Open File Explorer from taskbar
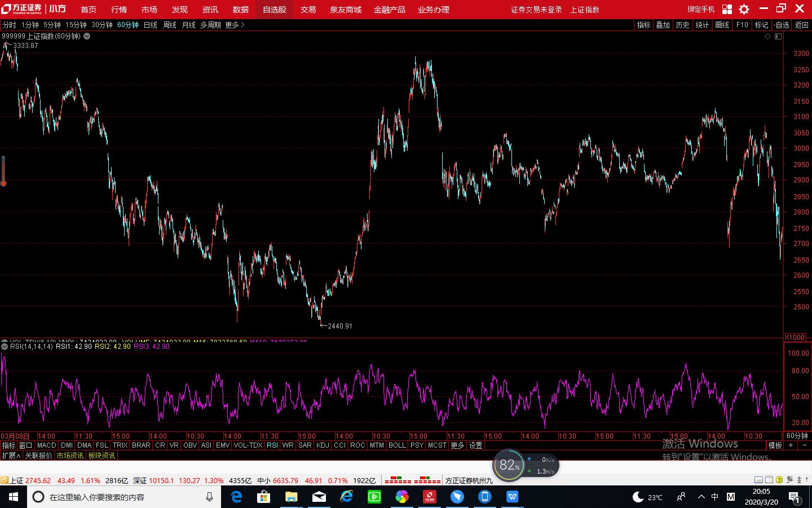Image resolution: width=812 pixels, height=508 pixels. 291,497
